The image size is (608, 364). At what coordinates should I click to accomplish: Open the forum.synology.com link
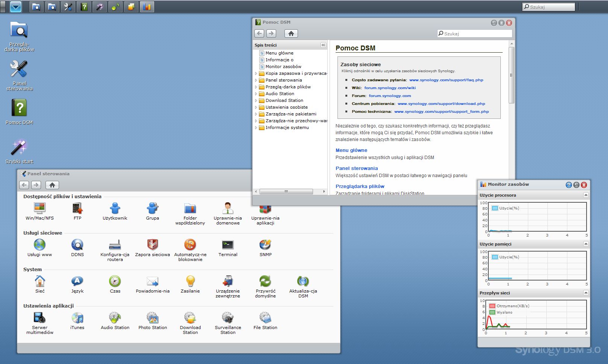point(390,96)
